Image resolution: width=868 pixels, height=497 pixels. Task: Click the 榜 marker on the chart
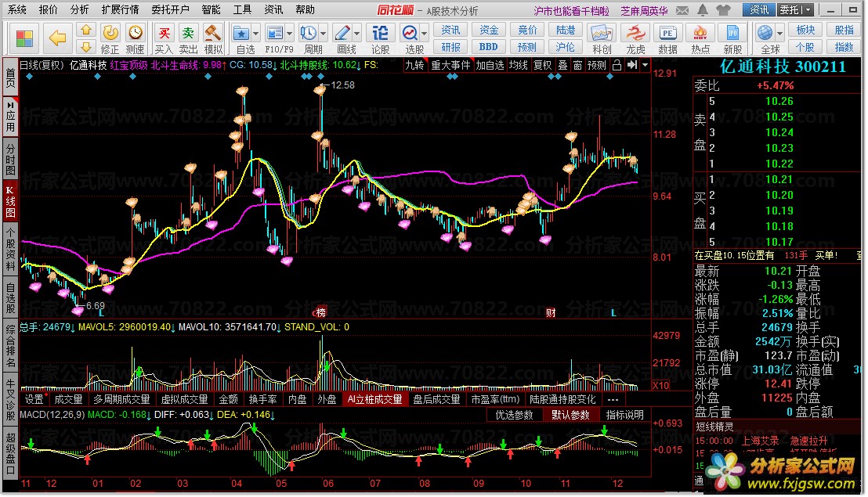(x=321, y=313)
